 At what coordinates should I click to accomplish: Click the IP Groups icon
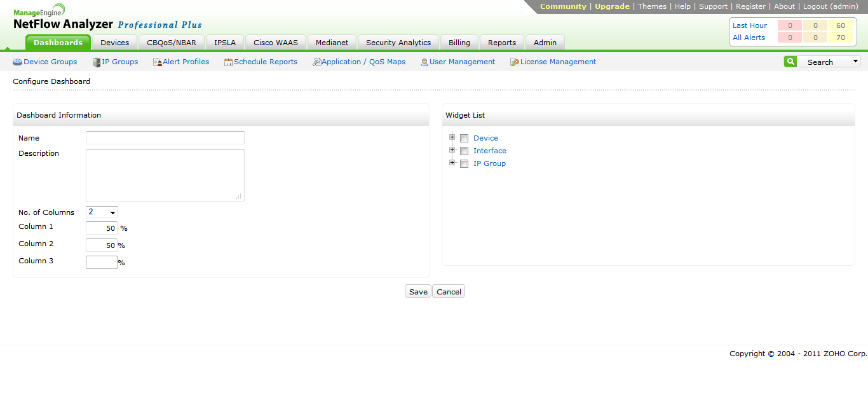(x=97, y=62)
